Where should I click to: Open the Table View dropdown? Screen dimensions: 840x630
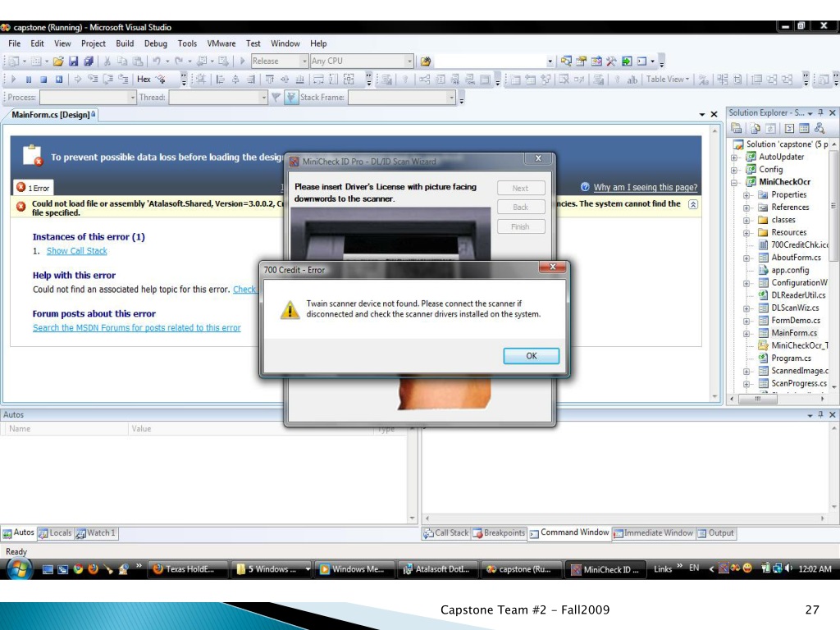pyautogui.click(x=668, y=80)
